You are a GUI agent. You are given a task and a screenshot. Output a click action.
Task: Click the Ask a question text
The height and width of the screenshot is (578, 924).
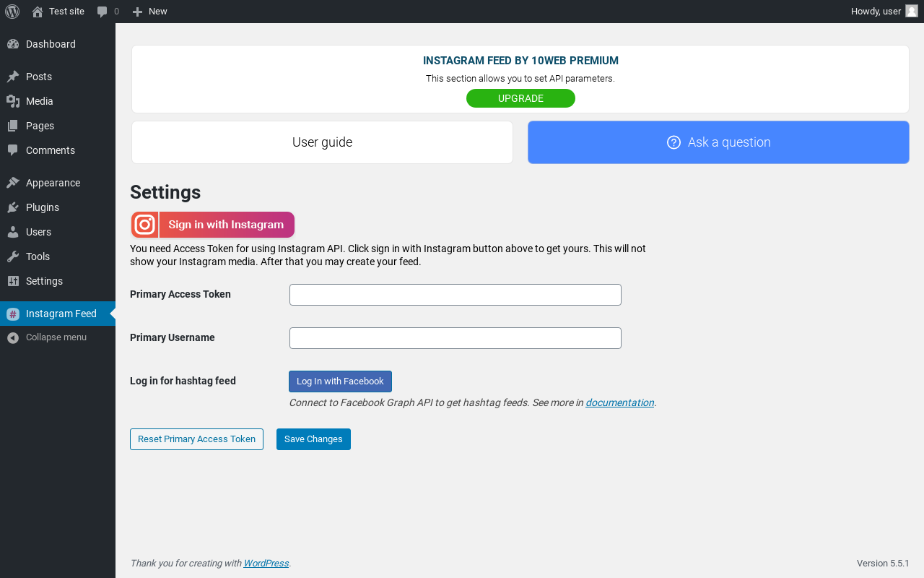pyautogui.click(x=729, y=142)
